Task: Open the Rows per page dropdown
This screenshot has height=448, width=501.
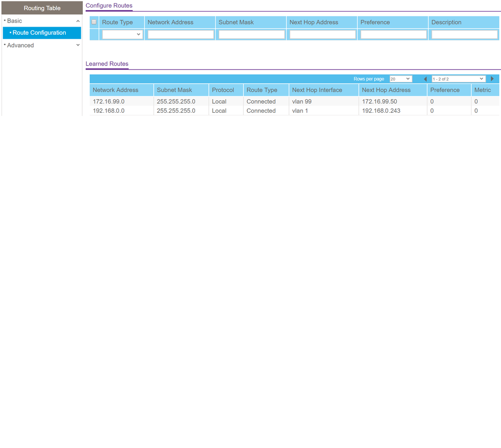Action: tap(400, 79)
